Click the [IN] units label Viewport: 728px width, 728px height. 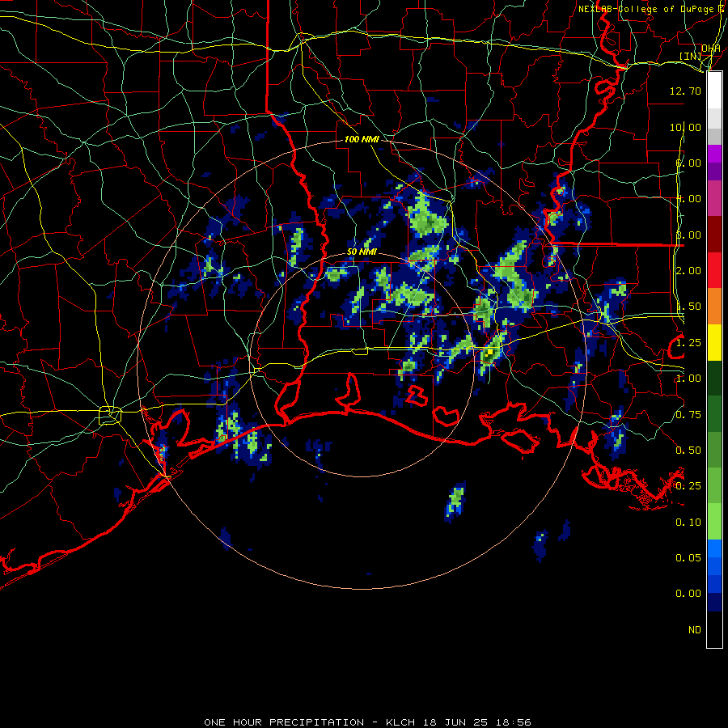pyautogui.click(x=691, y=57)
